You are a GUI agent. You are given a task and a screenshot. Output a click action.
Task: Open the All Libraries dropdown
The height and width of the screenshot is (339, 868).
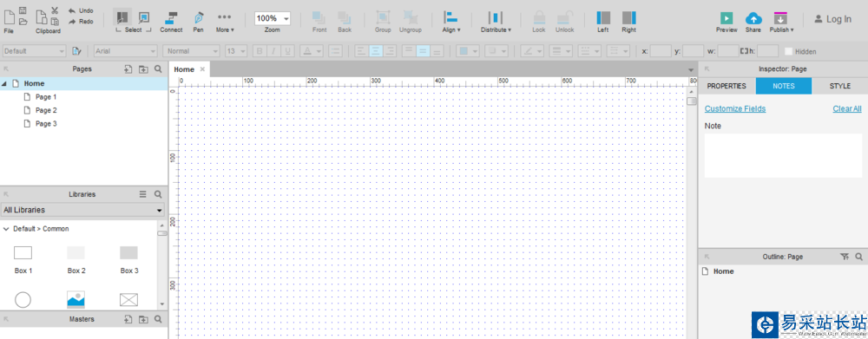pos(83,210)
